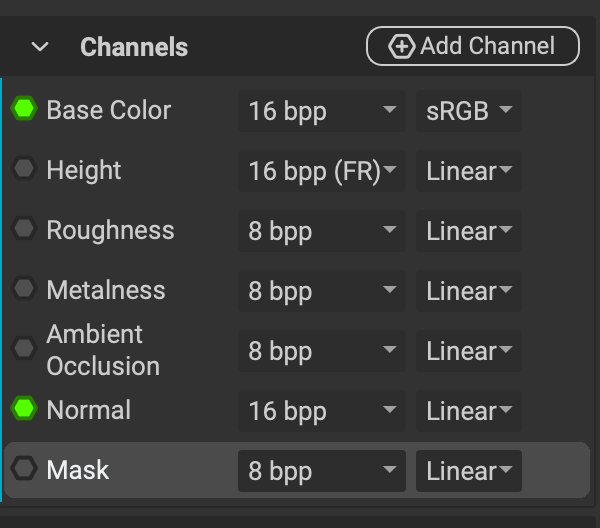Enable the Mask channel hexagon icon
The height and width of the screenshot is (528, 600).
coord(24,469)
